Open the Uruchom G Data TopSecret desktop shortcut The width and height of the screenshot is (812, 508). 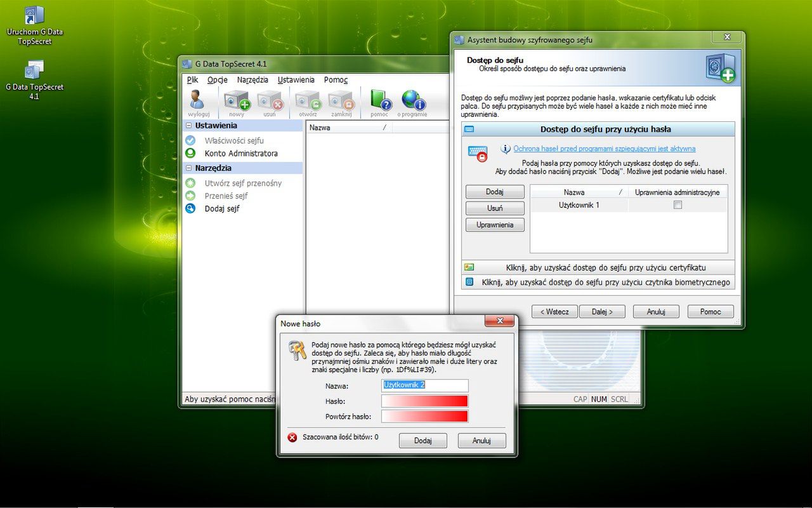34,25
